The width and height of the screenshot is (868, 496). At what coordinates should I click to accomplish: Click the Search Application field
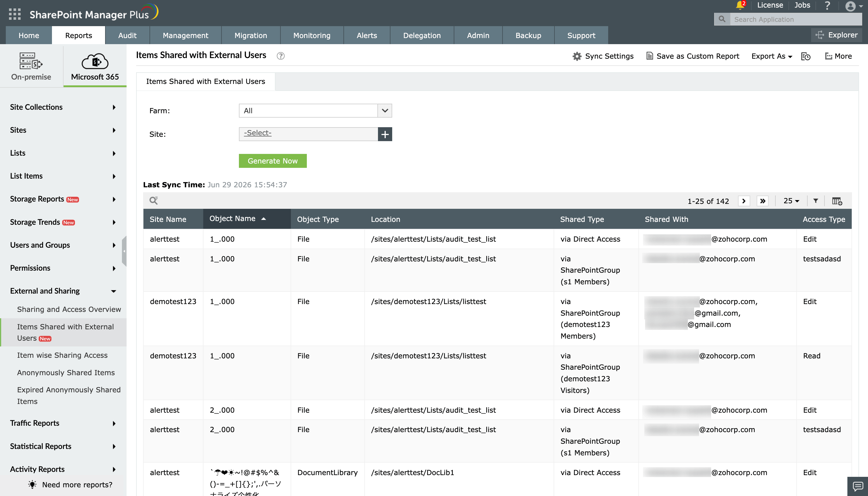click(x=796, y=19)
